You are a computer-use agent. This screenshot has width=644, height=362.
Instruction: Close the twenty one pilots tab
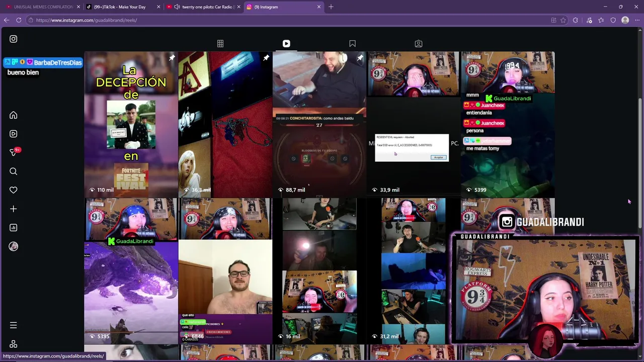click(x=238, y=7)
